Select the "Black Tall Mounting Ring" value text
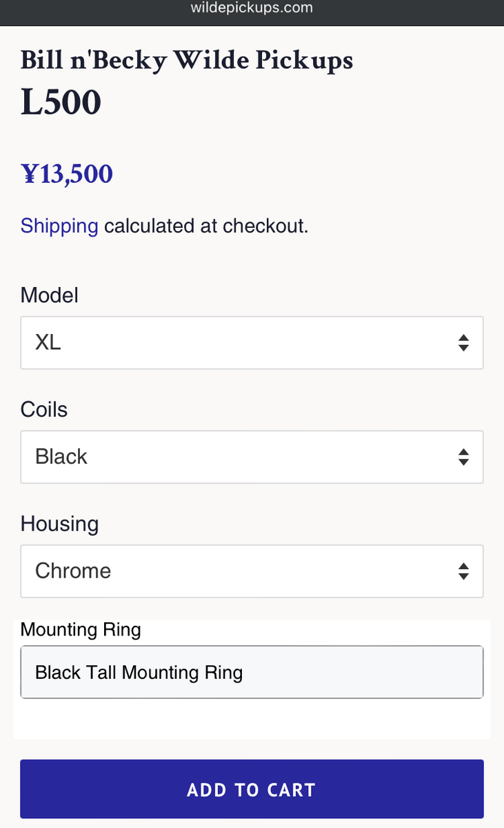 click(139, 672)
